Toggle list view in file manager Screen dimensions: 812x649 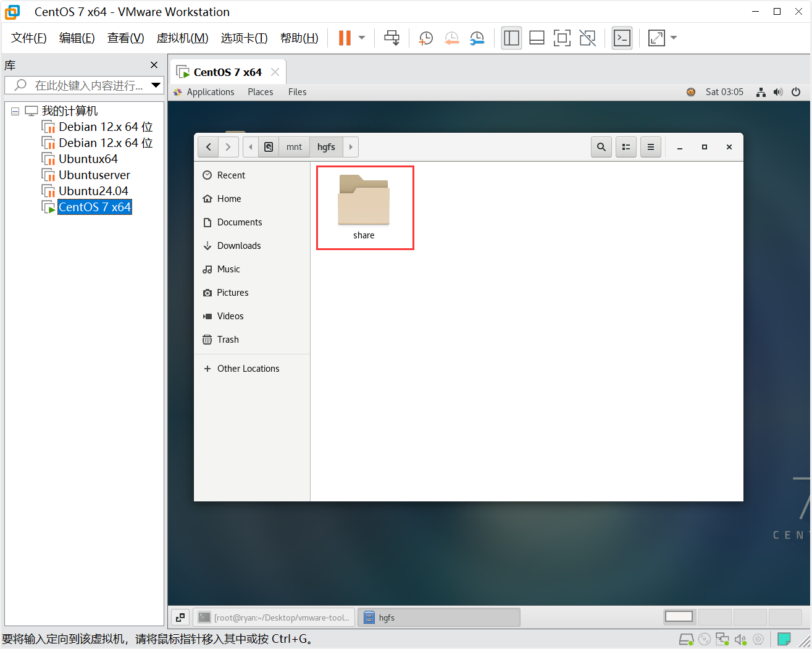coord(626,147)
